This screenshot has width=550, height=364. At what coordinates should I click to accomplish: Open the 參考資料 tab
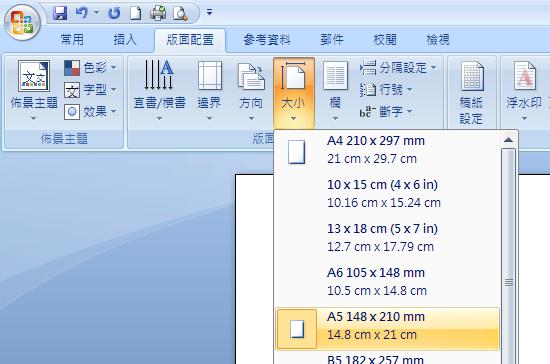click(267, 39)
